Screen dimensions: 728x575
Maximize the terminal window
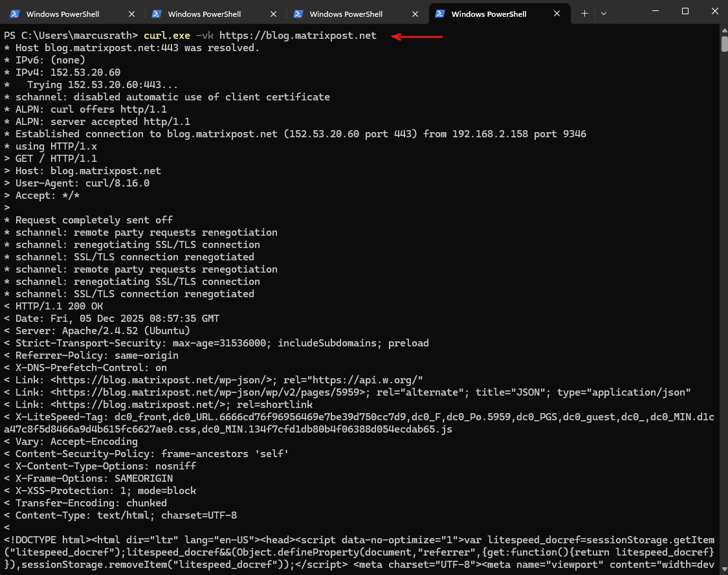[685, 12]
